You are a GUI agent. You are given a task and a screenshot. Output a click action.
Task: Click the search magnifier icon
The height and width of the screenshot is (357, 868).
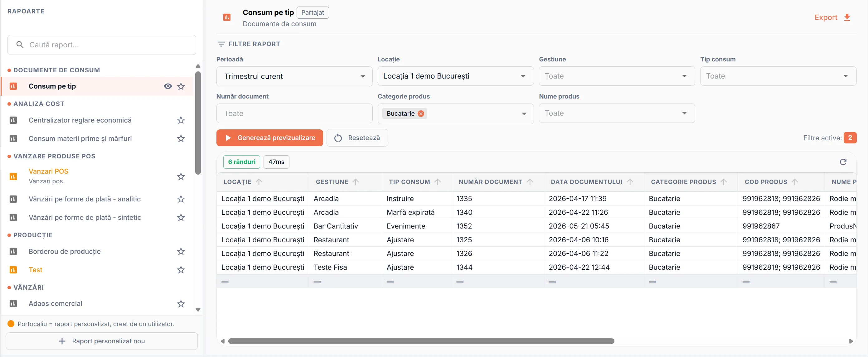(20, 45)
